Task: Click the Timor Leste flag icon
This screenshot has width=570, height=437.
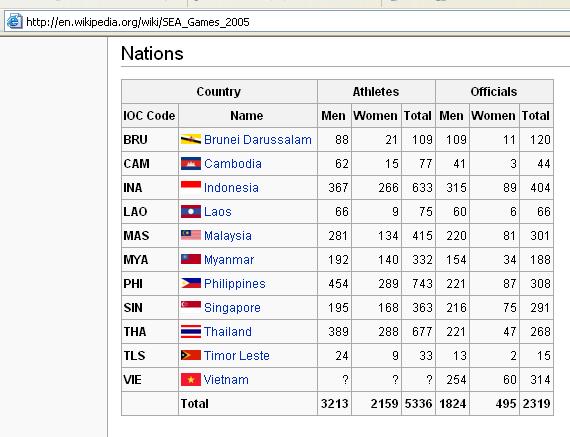Action: click(191, 355)
